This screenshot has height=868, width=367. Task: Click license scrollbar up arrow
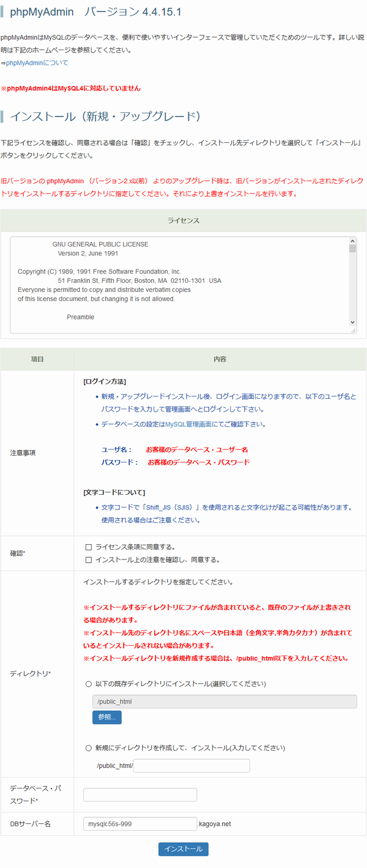coord(352,241)
